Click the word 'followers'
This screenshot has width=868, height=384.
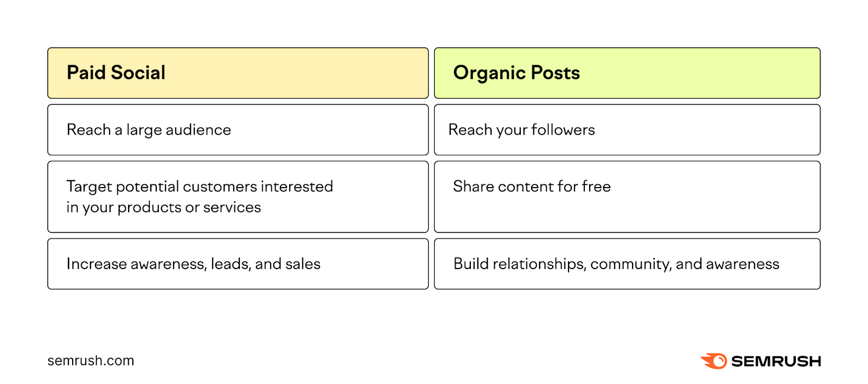pos(563,130)
